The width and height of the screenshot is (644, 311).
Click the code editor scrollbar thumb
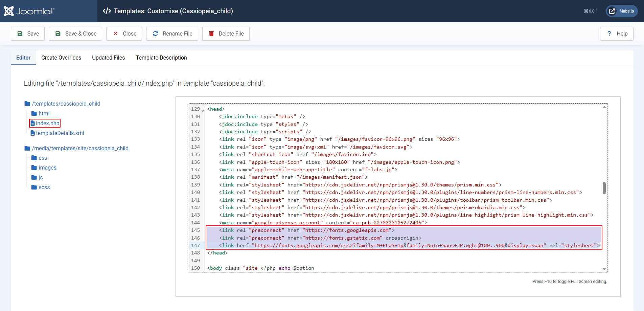tap(604, 188)
